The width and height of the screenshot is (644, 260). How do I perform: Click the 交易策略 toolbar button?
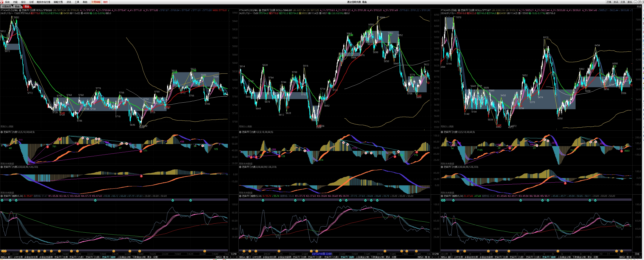[x=96, y=2]
